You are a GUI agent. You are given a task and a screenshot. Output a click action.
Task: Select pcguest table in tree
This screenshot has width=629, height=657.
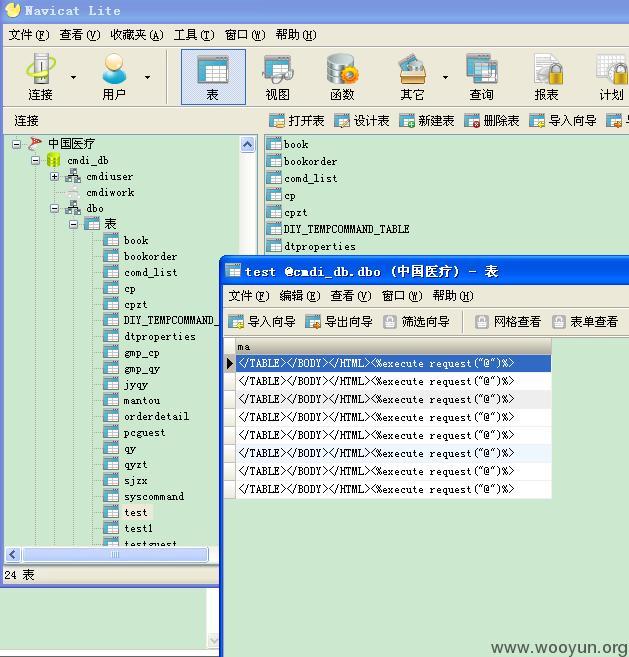coord(144,432)
